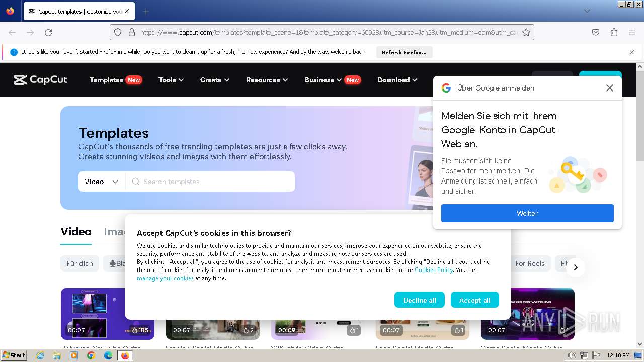Open manage your cookies link
644x362 pixels.
coord(165,278)
